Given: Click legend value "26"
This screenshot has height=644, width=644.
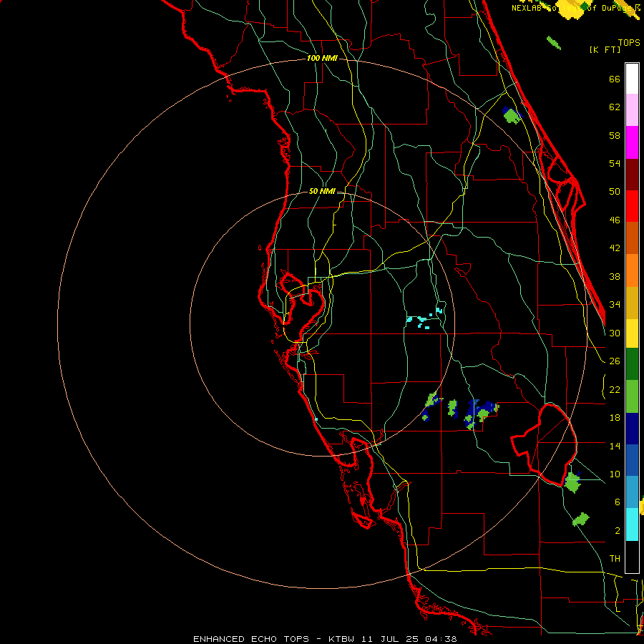Looking at the screenshot, I should tap(615, 361).
